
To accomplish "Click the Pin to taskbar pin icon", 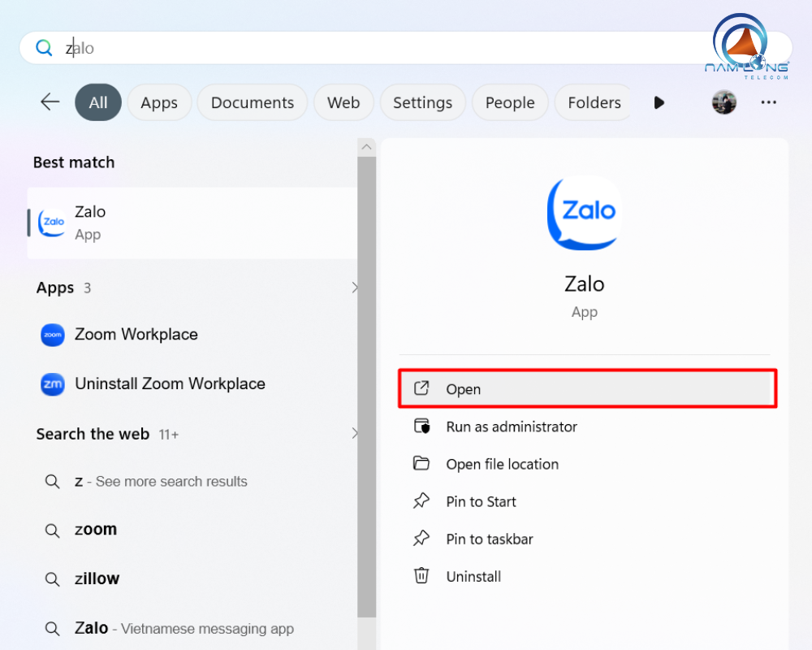I will click(421, 538).
